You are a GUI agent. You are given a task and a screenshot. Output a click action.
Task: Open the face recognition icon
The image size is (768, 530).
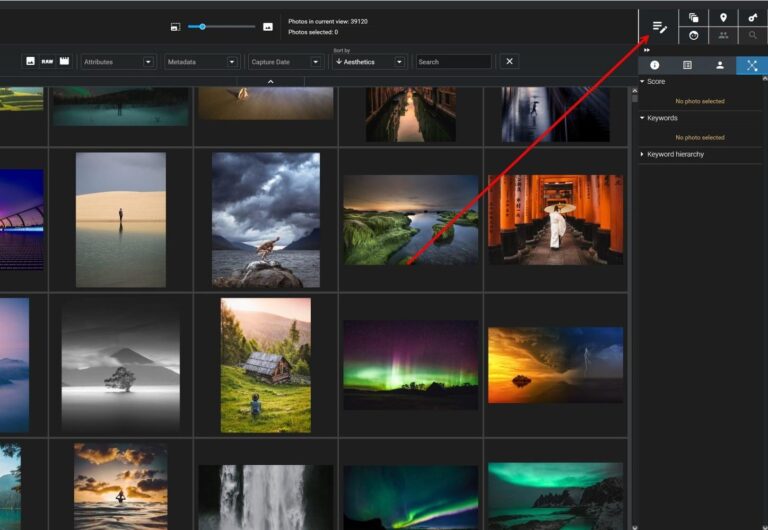point(694,36)
